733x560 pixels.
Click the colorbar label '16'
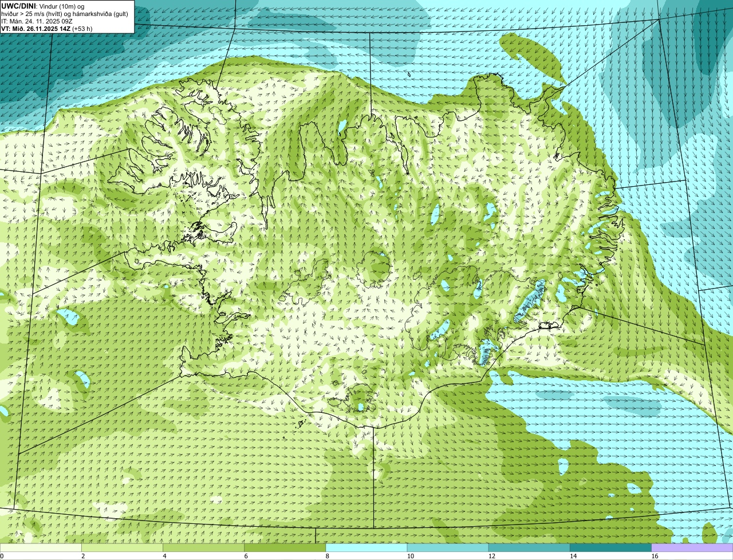point(655,556)
